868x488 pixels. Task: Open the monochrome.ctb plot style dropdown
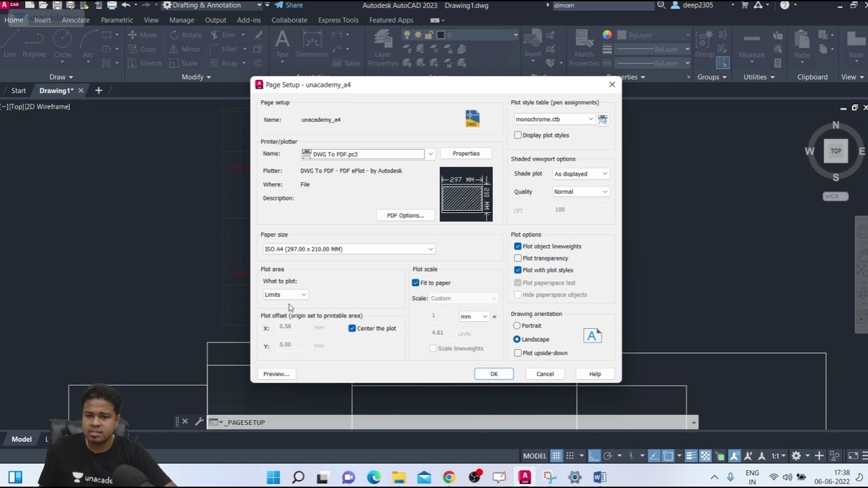coord(553,119)
